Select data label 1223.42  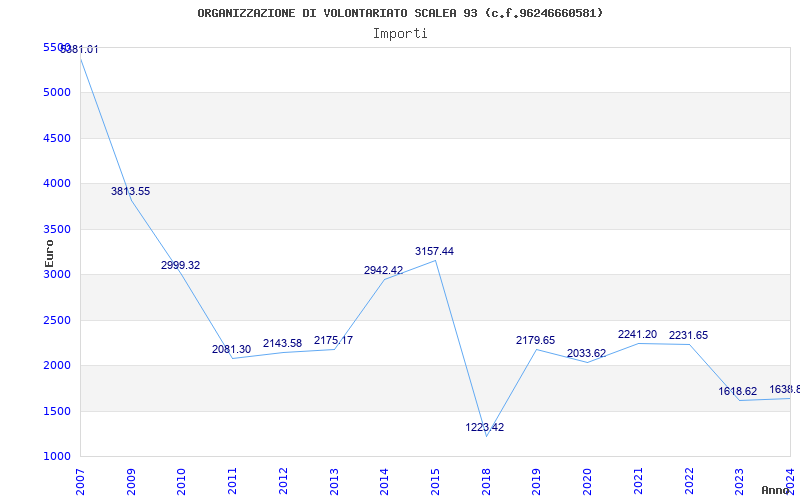point(485,428)
